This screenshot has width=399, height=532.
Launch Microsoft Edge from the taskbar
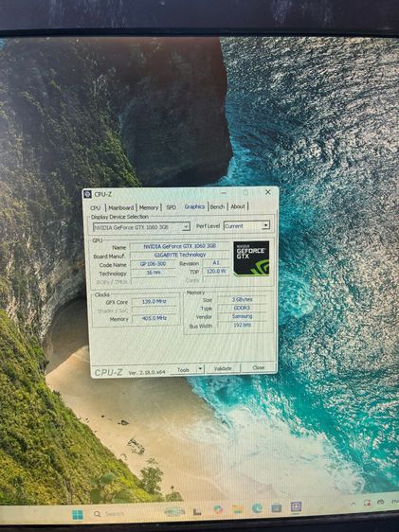click(x=257, y=508)
